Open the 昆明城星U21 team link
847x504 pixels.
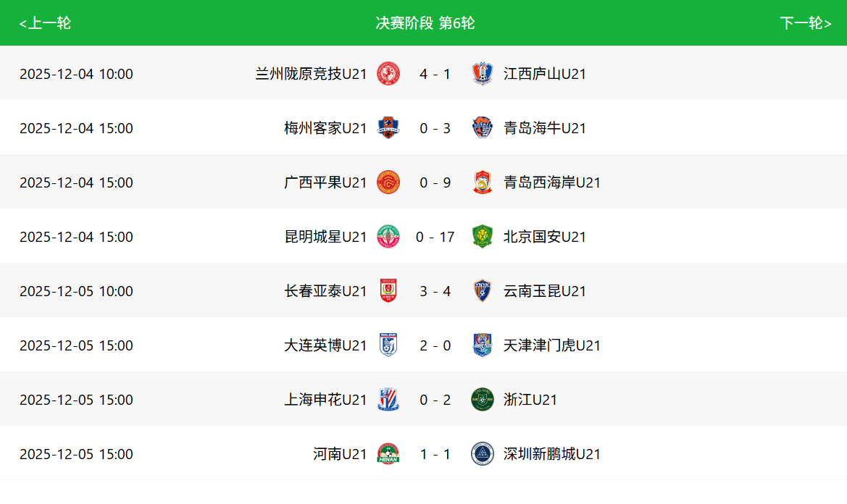325,237
